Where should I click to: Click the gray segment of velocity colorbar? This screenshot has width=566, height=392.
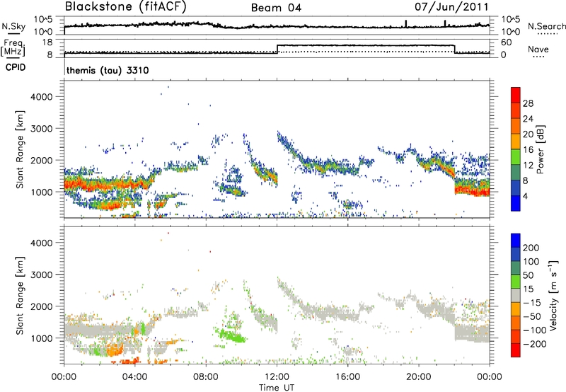coord(516,295)
